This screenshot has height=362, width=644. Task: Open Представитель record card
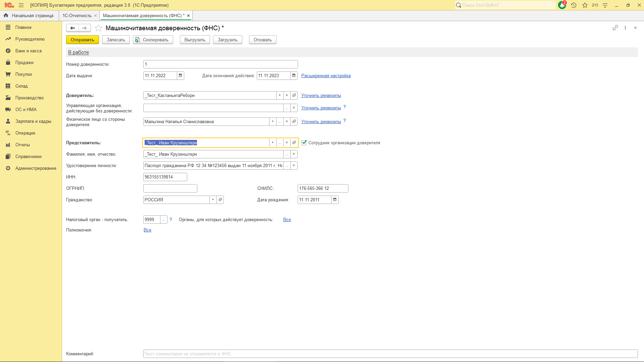[294, 143]
